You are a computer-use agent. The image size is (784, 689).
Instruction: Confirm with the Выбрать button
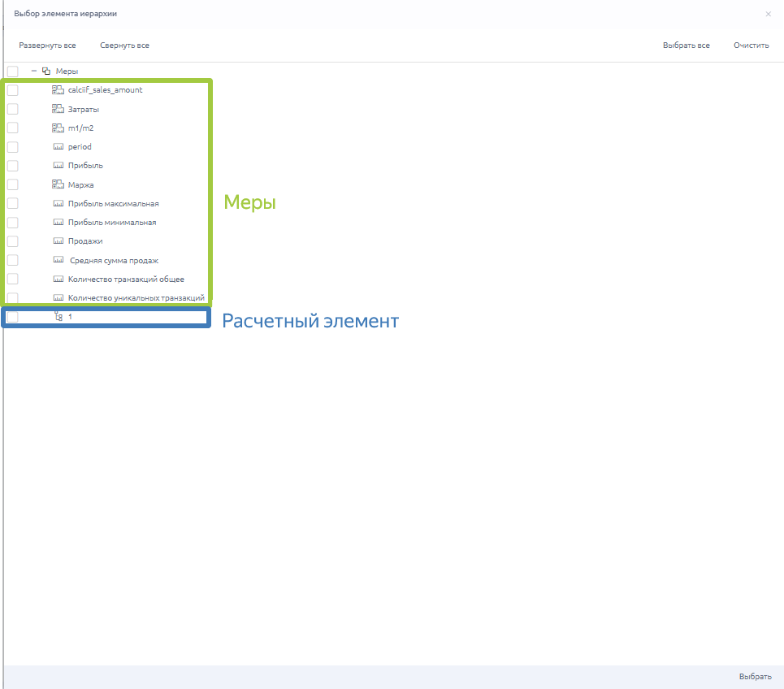[x=755, y=676]
